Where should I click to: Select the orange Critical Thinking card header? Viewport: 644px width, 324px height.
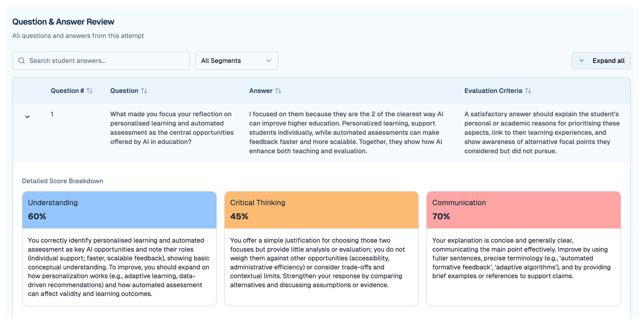tap(321, 210)
